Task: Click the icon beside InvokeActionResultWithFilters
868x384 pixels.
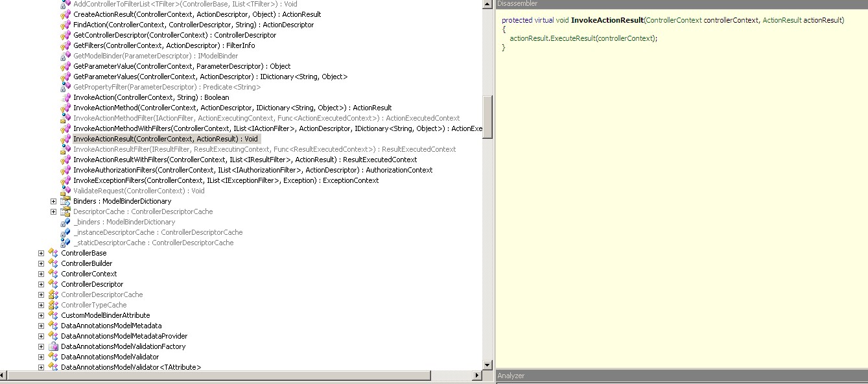Action: coord(65,160)
